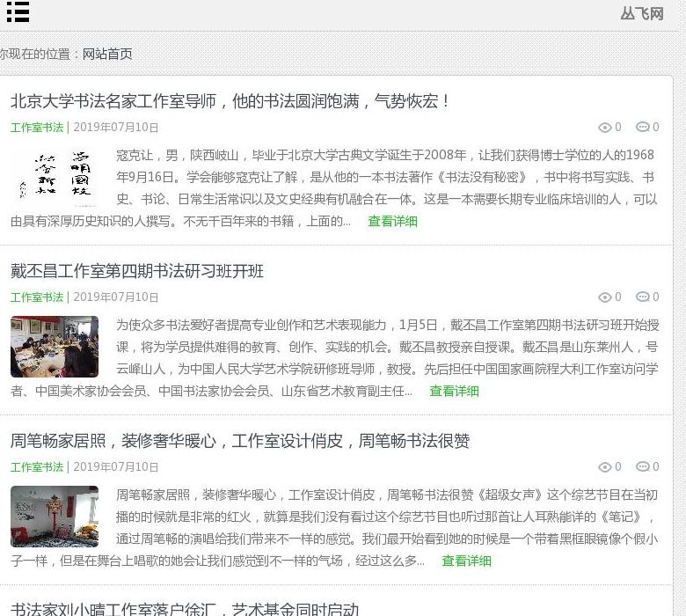Click date 2019年07月10日 under 周笔畅 article
Image resolution: width=686 pixels, height=616 pixels.
(116, 467)
